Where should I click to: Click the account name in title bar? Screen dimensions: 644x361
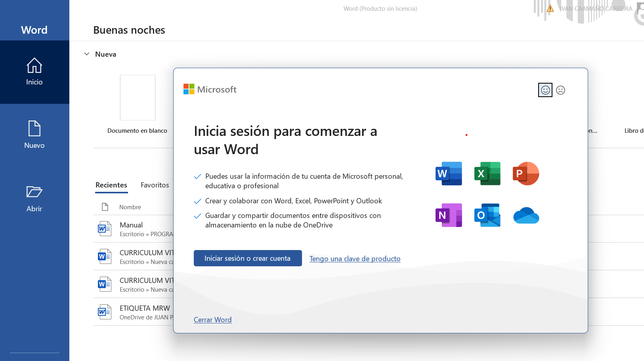pyautogui.click(x=596, y=8)
